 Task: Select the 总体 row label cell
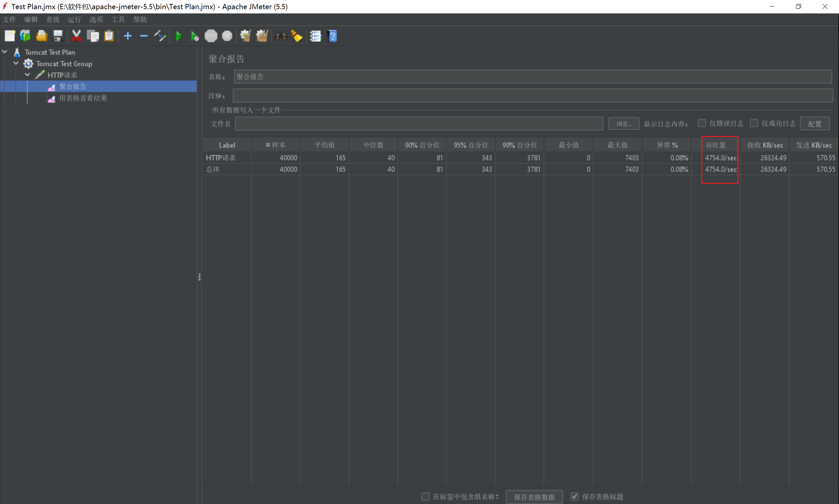pos(227,169)
